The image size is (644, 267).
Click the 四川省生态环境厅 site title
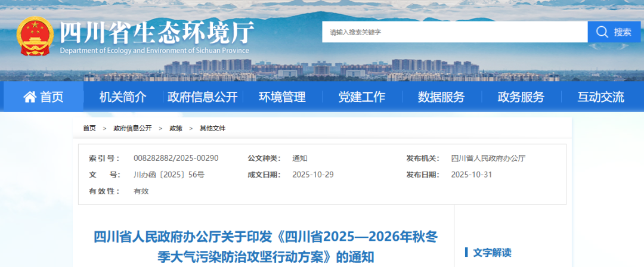click(x=157, y=32)
